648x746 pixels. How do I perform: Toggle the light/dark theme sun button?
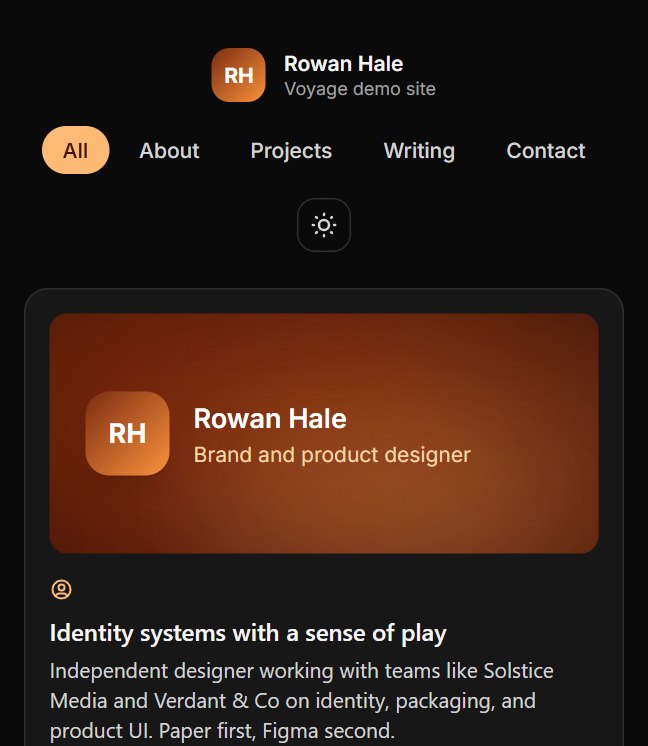tap(324, 225)
